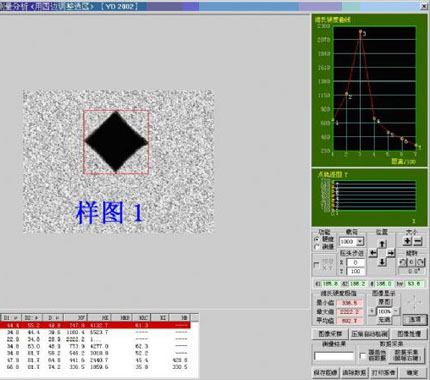The height and width of the screenshot is (380, 430).
Task: Click the crosshair icon beside image display
Action: [x=414, y=302]
